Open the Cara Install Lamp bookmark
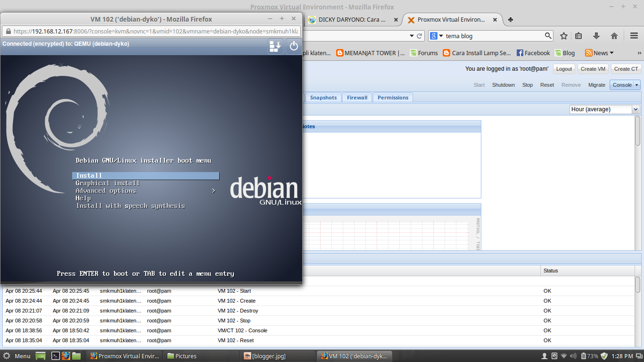Image resolution: width=644 pixels, height=362 pixels. (477, 53)
